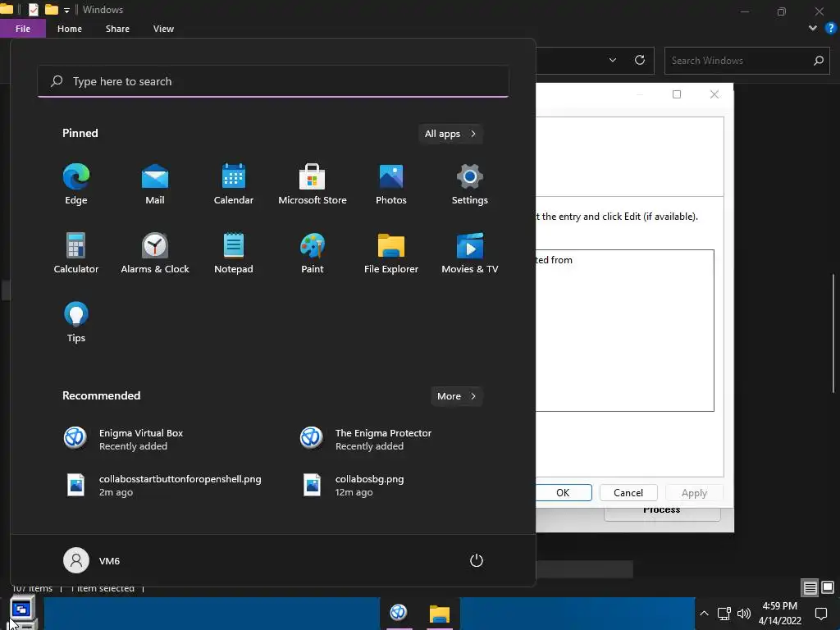The width and height of the screenshot is (840, 630).
Task: Open the File tab in Explorer
Action: [x=23, y=29]
